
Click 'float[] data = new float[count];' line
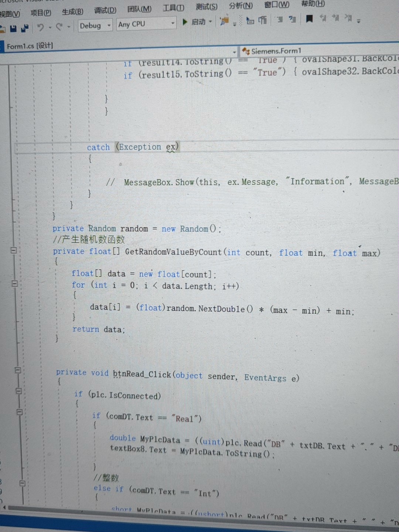point(144,274)
